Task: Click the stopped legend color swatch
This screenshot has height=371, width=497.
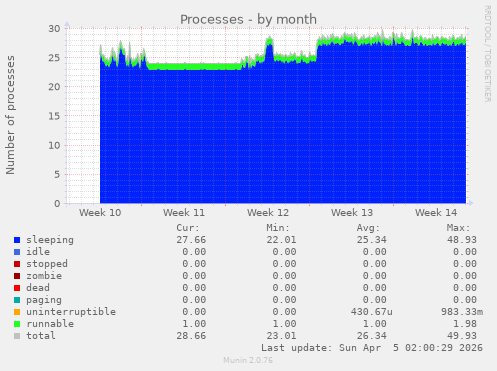Action: coord(17,264)
